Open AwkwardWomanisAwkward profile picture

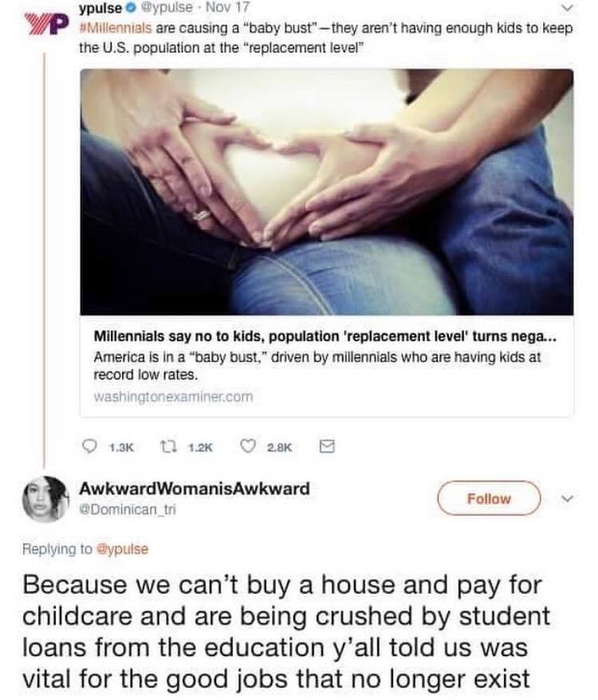tap(45, 498)
